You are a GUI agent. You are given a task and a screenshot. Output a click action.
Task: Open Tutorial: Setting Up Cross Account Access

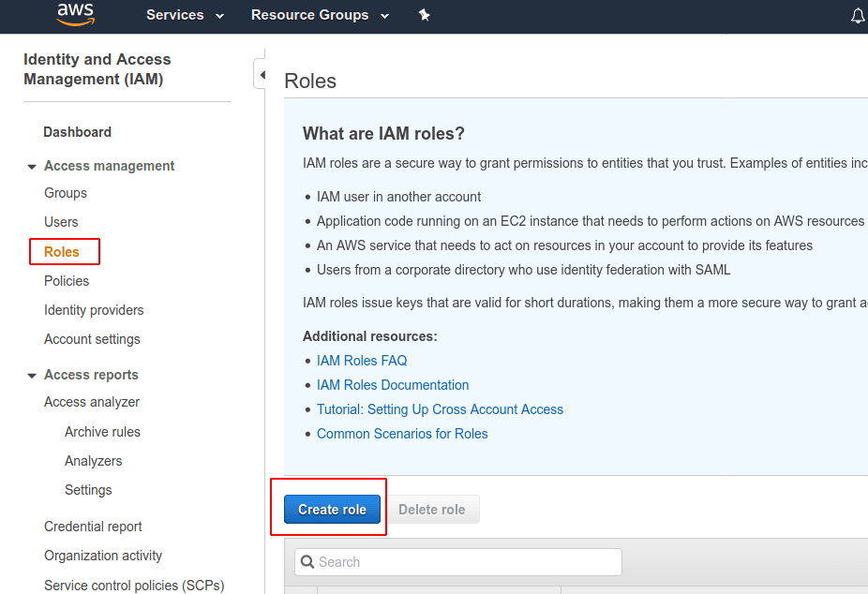coord(440,409)
